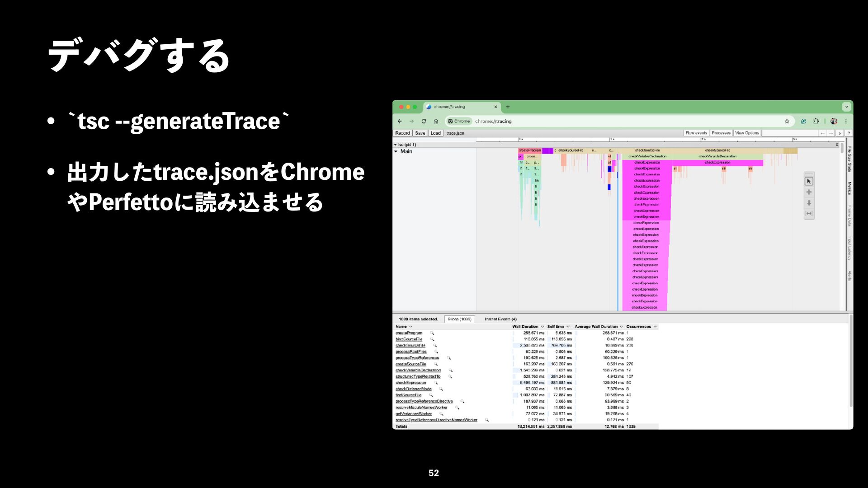The image size is (868, 488).
Task: Open the Metrics side tab
Action: (x=849, y=188)
